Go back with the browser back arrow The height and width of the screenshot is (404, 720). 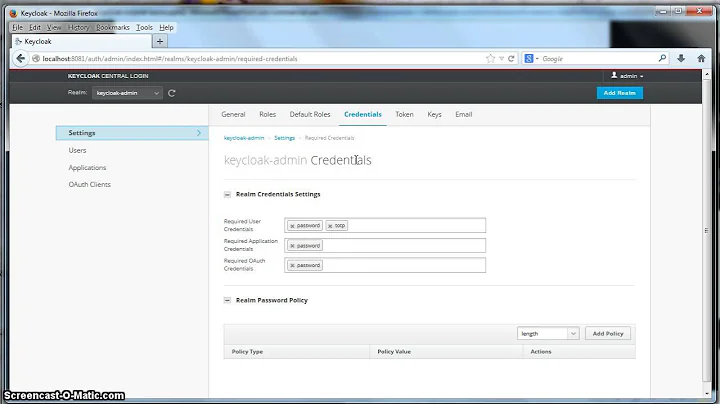click(x=20, y=58)
